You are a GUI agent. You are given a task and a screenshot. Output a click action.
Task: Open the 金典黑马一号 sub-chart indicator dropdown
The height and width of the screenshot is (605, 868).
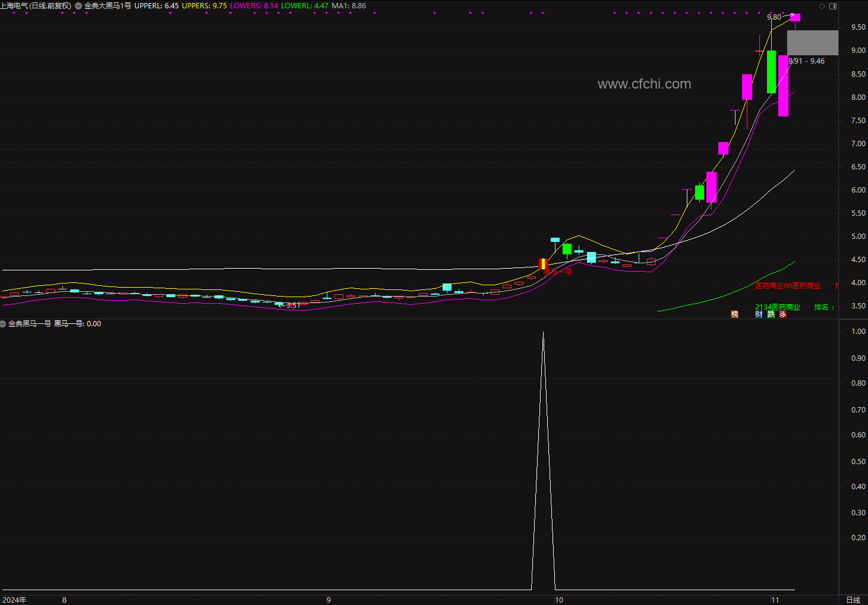pos(3,324)
